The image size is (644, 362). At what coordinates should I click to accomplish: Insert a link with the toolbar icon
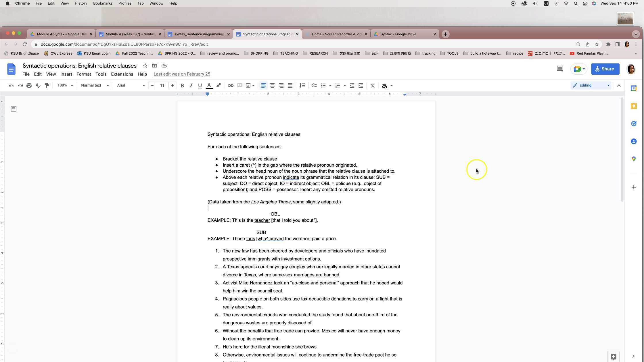(230, 85)
